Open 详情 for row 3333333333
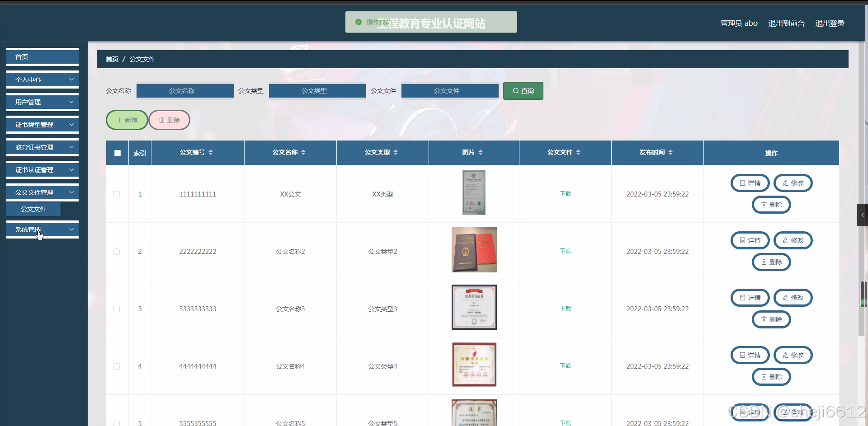Viewport: 868px width, 426px height. (x=750, y=298)
